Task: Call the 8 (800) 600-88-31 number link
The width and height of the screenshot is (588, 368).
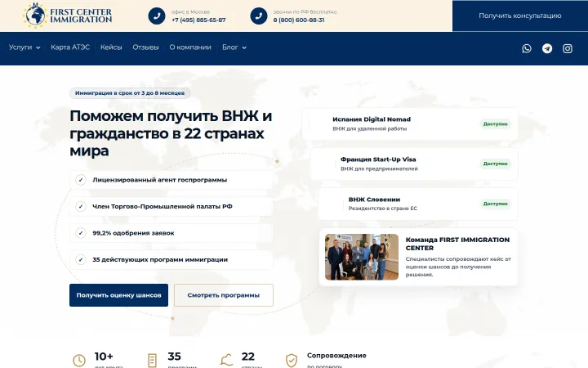Action: tap(299, 20)
